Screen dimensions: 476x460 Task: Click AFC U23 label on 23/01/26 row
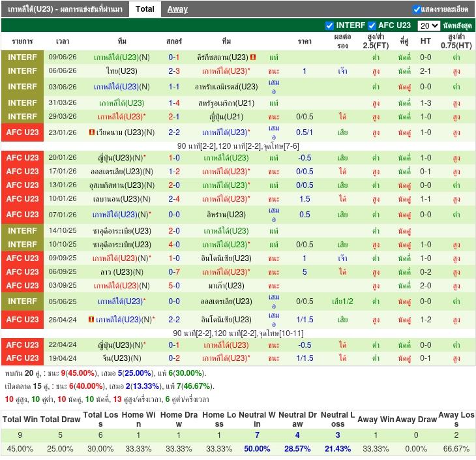(22, 132)
